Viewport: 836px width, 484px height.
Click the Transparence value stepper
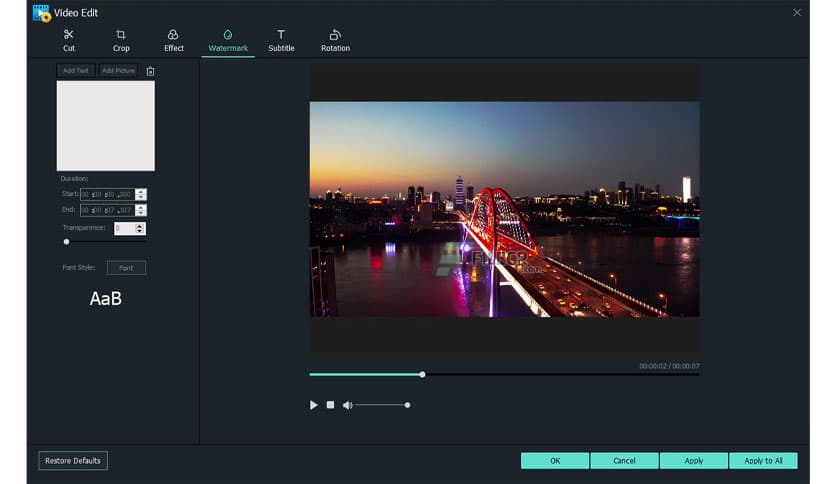[x=140, y=229]
